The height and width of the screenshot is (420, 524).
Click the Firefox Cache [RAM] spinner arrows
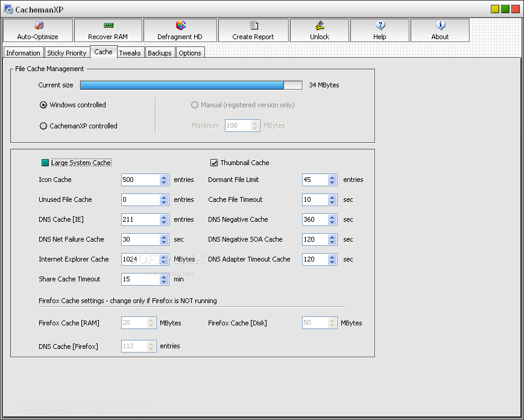pyautogui.click(x=151, y=323)
